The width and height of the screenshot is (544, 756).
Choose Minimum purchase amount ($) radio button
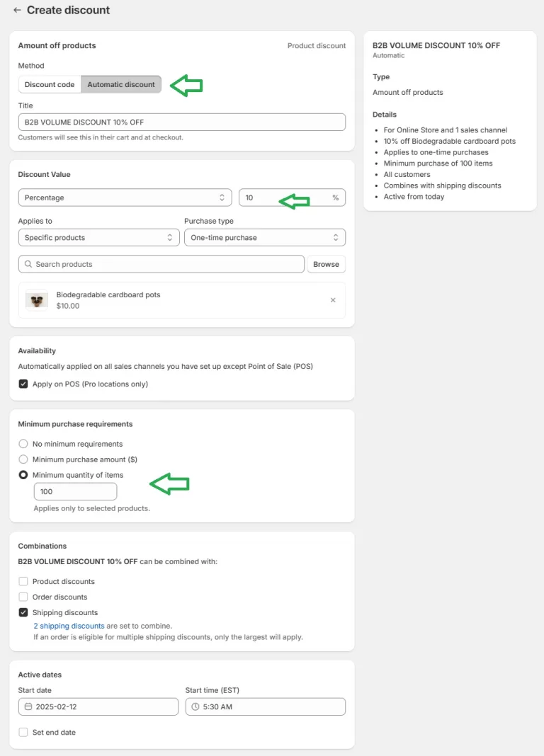pyautogui.click(x=23, y=459)
